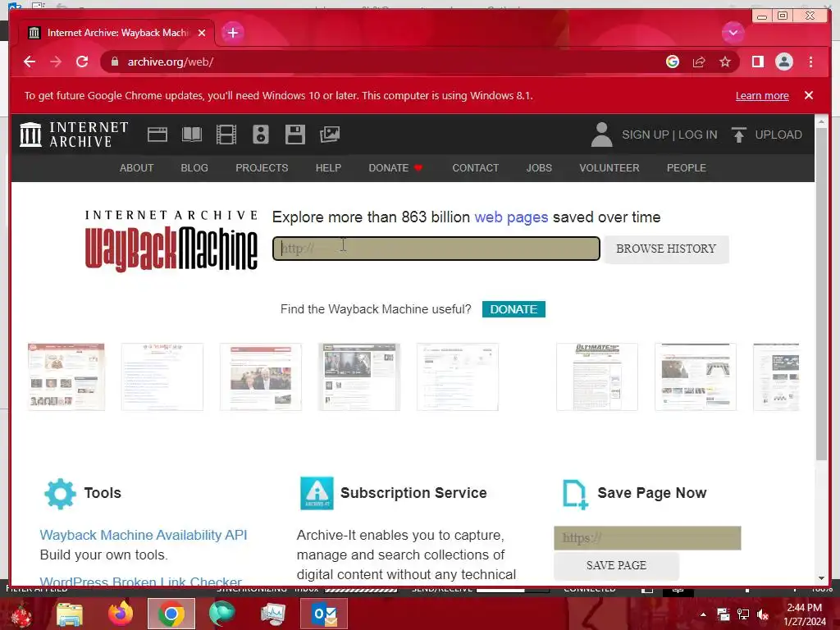Viewport: 840px width, 630px height.
Task: Click the Upload arrow icon
Action: pos(739,135)
